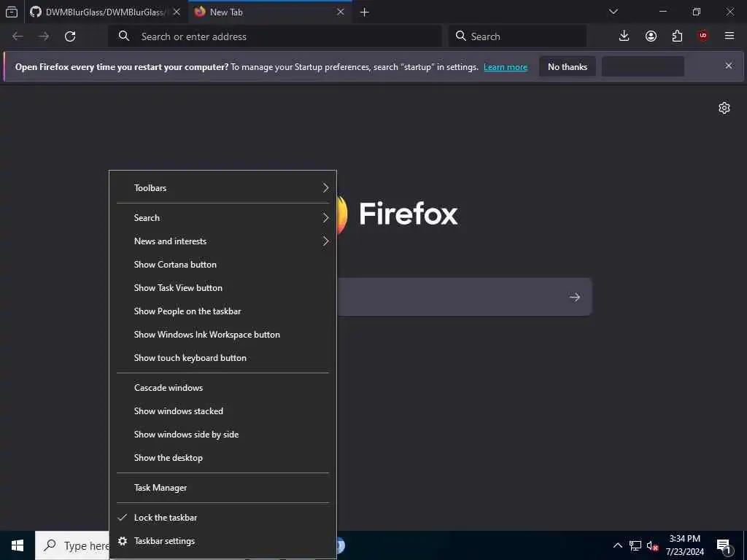Dismiss the startup notification bar
Screen dimensions: 747x560
729,66
